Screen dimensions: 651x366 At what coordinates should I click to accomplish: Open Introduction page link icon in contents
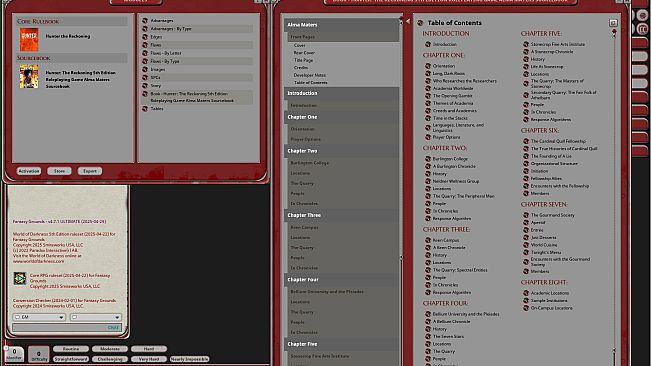(x=428, y=44)
